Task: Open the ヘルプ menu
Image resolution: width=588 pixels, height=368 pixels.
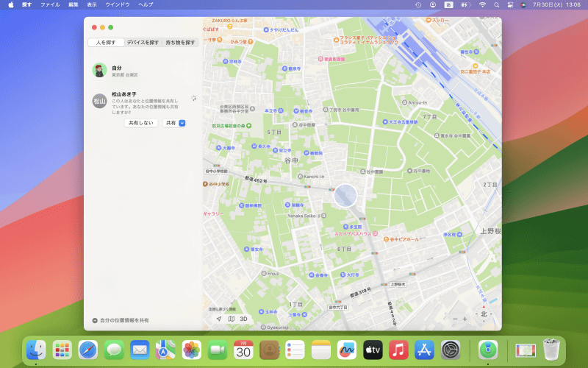Action: click(x=146, y=5)
